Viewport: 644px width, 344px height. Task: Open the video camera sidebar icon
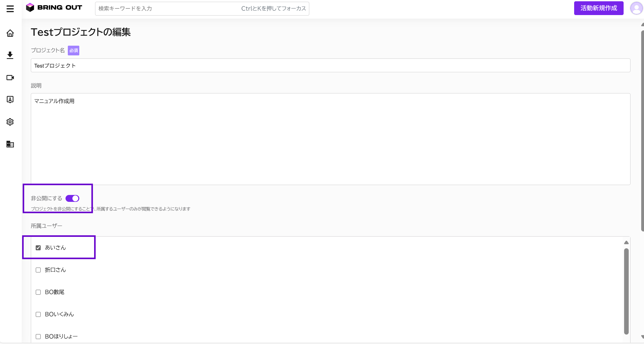click(x=10, y=78)
